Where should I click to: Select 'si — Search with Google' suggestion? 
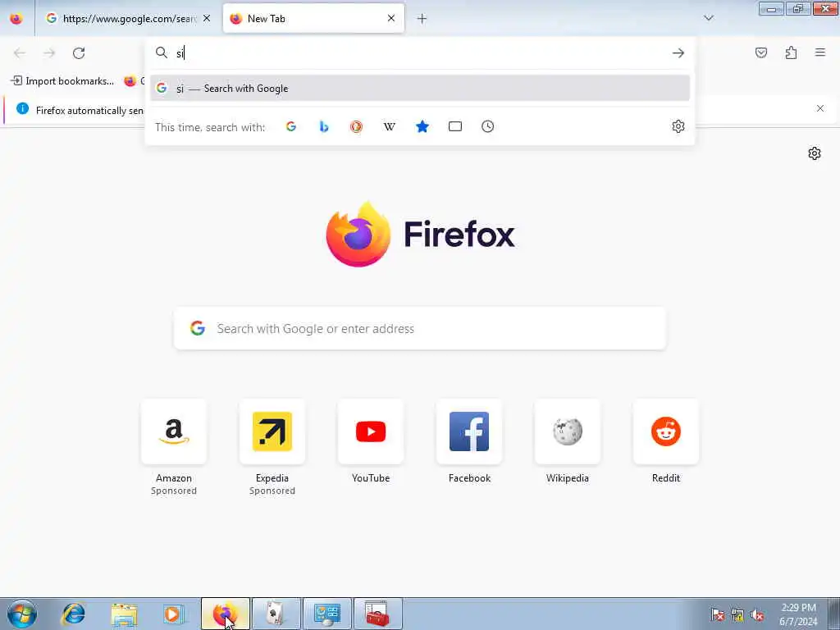click(420, 89)
